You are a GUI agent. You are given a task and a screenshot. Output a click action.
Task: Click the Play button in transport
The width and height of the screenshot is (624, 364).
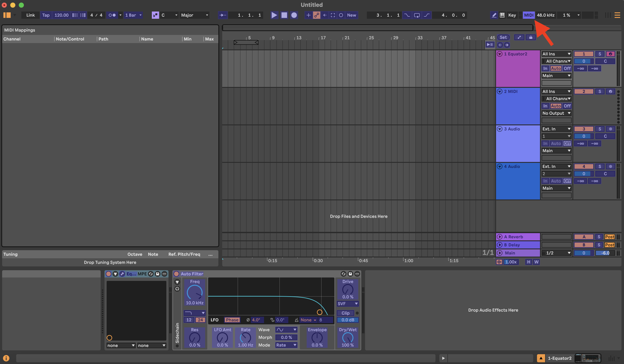[274, 15]
